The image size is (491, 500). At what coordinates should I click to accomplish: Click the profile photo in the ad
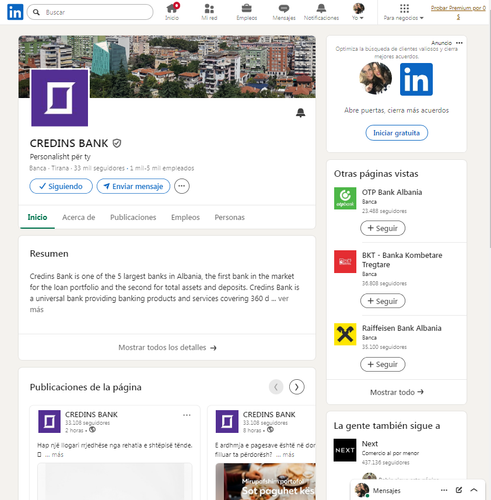click(x=376, y=79)
